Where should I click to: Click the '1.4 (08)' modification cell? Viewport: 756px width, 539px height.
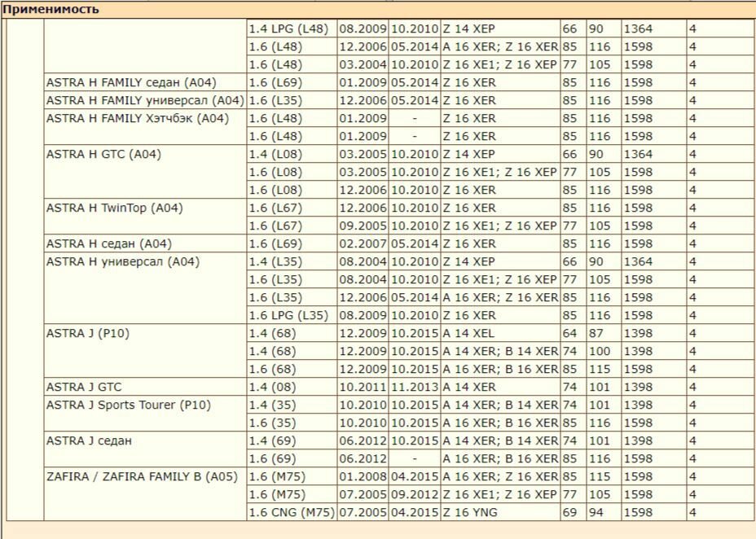coord(292,387)
